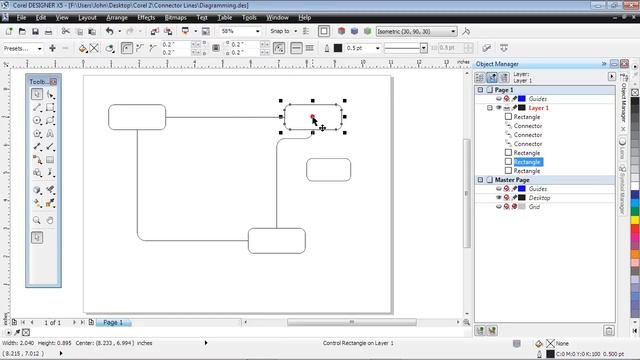Click the blue color swatch of Page 1 Guides
640x360 pixels.
(522, 99)
